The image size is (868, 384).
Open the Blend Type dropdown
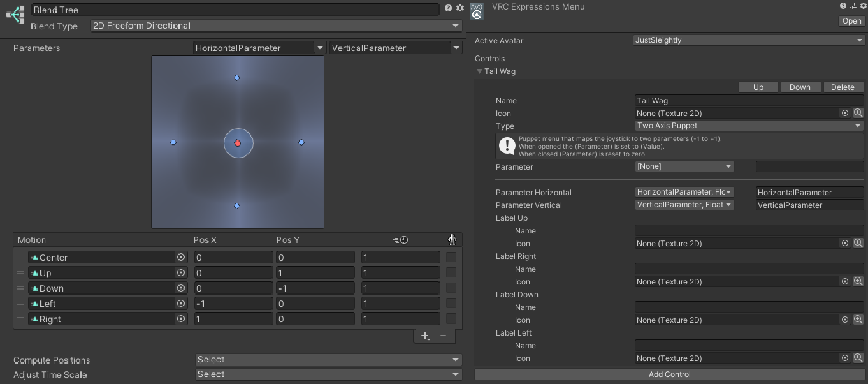(x=276, y=26)
